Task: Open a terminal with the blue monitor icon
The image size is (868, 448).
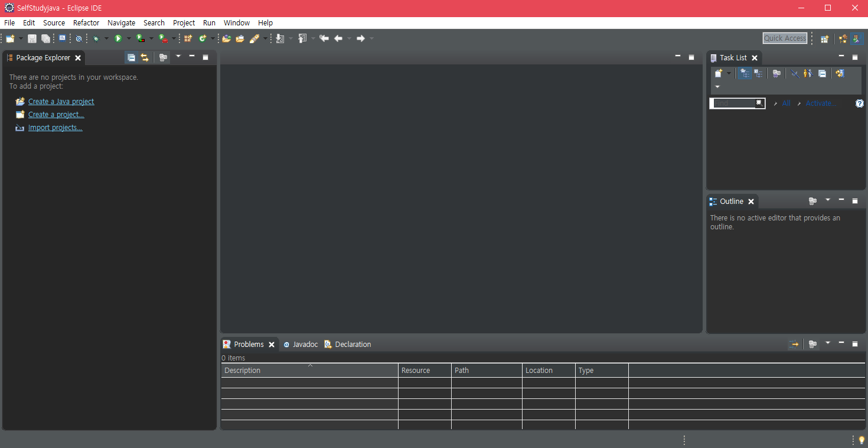Action: (x=62, y=38)
